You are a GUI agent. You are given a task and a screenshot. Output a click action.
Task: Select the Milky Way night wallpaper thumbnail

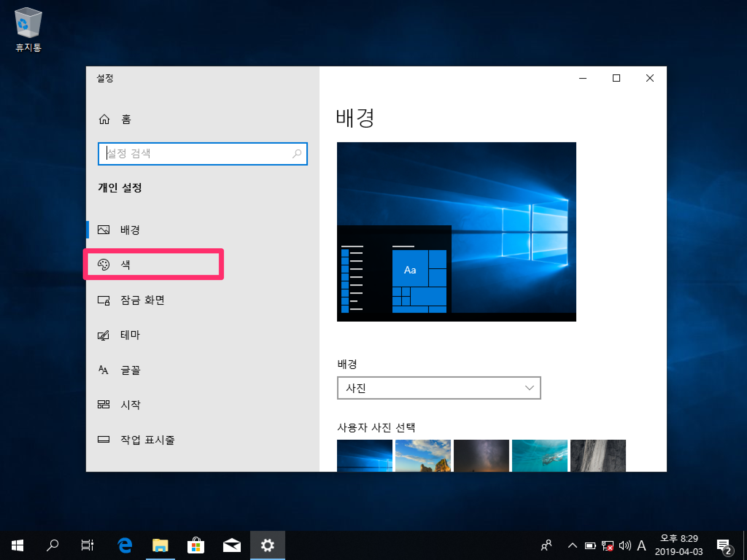pos(481,456)
